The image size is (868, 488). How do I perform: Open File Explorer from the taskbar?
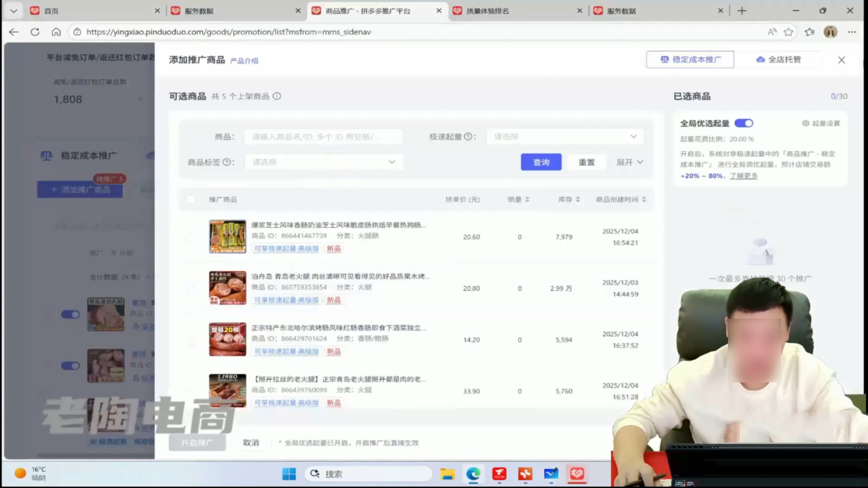click(x=447, y=474)
